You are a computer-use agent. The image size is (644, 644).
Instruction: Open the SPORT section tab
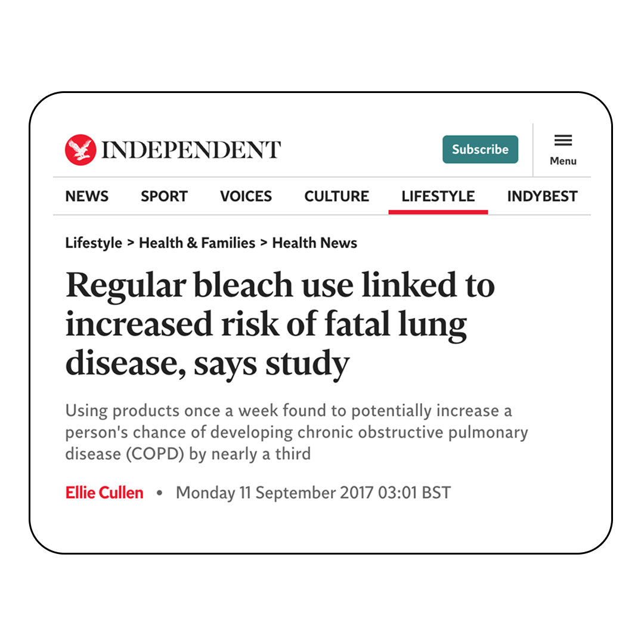click(164, 196)
